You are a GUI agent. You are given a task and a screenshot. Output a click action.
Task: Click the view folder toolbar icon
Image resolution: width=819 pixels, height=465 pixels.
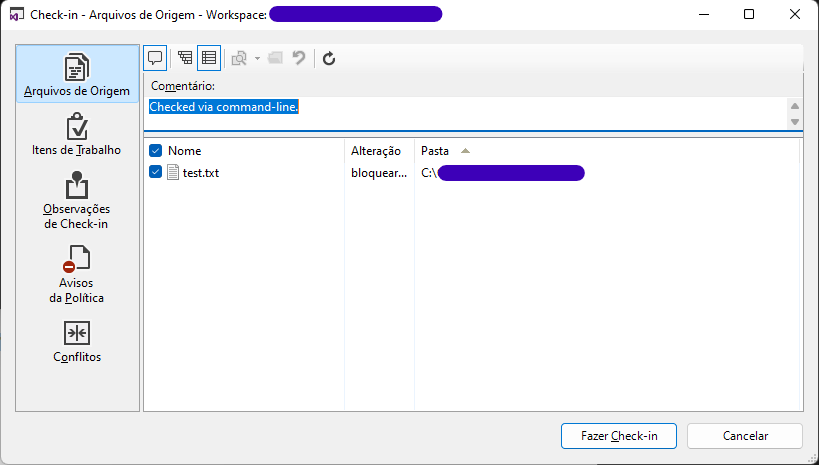[275, 58]
